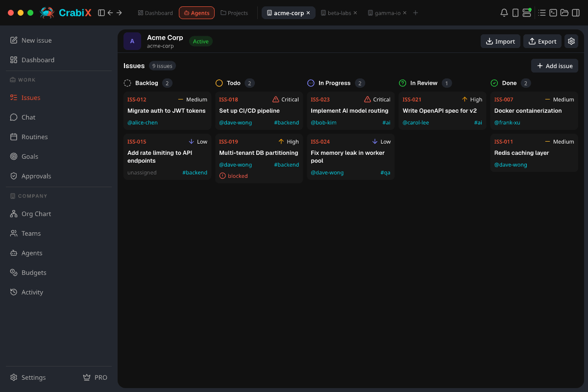
Task: Open Chat in the sidebar
Action: [59, 117]
